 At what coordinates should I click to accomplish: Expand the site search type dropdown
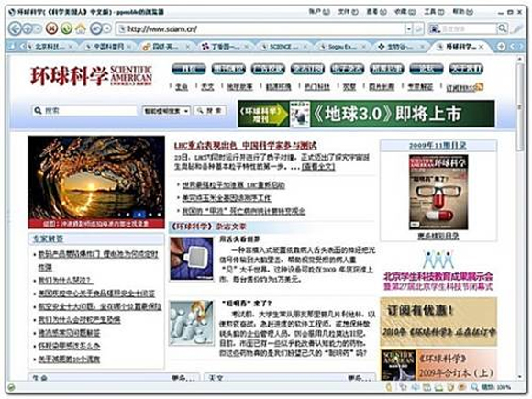click(166, 111)
